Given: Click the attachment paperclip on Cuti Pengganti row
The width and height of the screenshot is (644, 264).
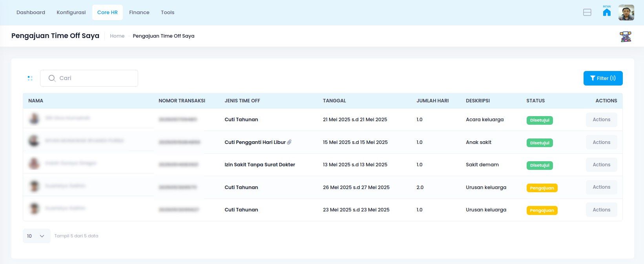Looking at the screenshot, I should pos(289,142).
